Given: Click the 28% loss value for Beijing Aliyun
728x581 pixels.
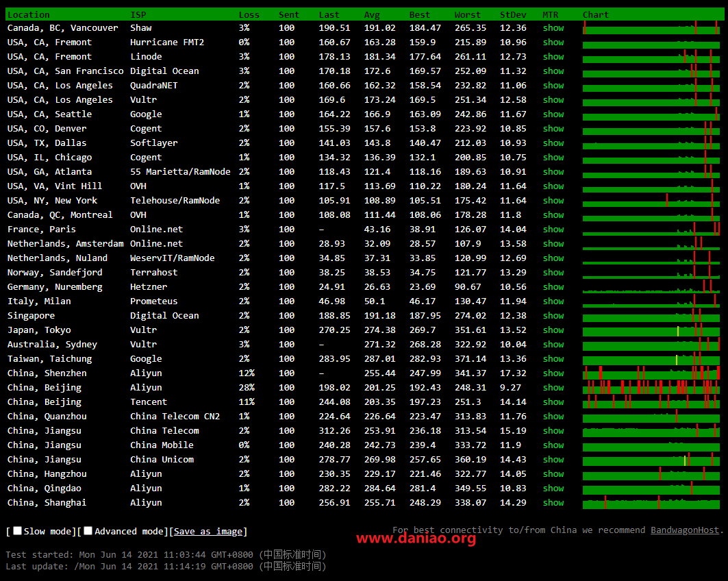Looking at the screenshot, I should click(247, 388).
